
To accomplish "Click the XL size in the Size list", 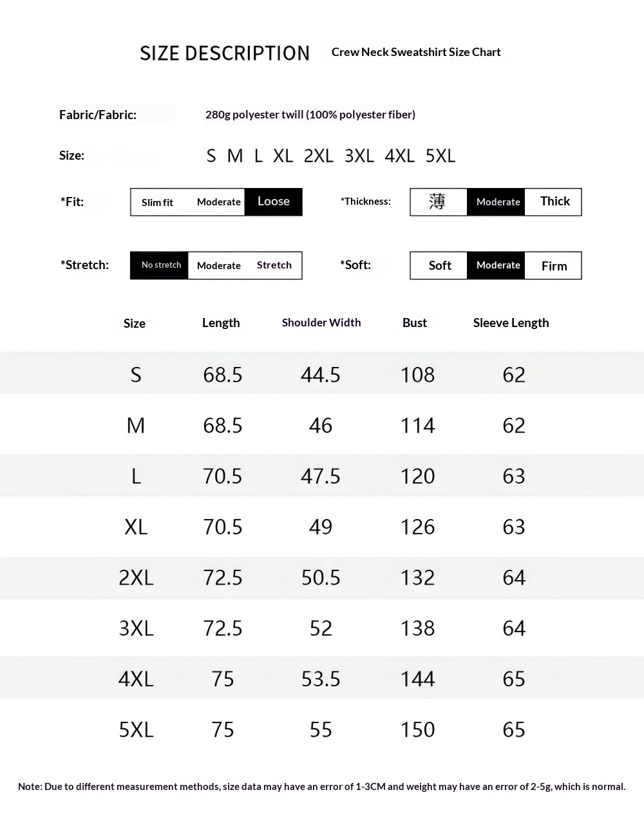I will coord(283,156).
